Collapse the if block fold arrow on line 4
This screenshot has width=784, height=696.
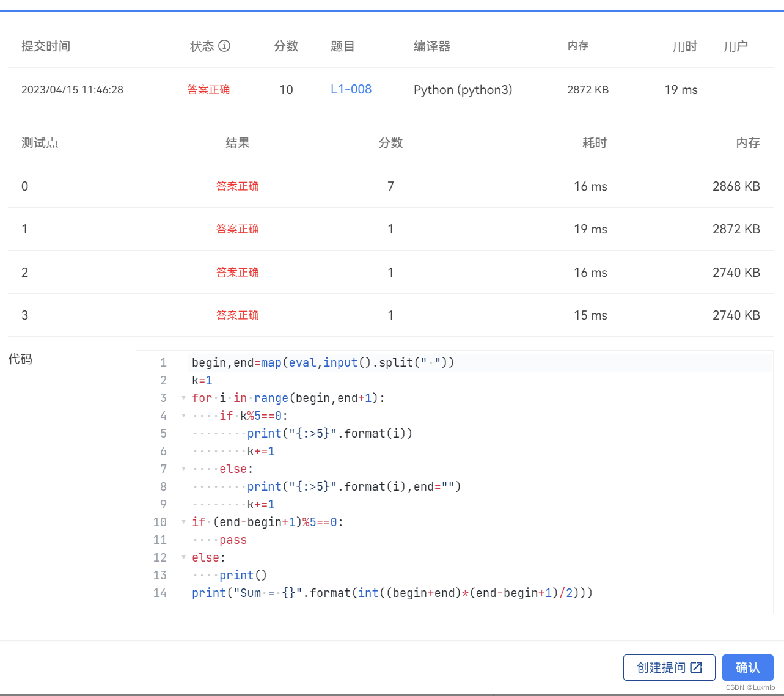tap(183, 416)
